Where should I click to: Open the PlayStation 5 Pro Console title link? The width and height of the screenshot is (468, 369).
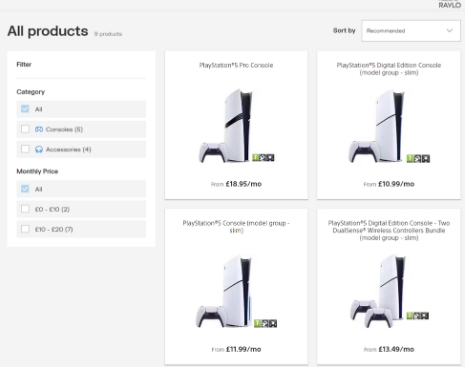(x=236, y=65)
